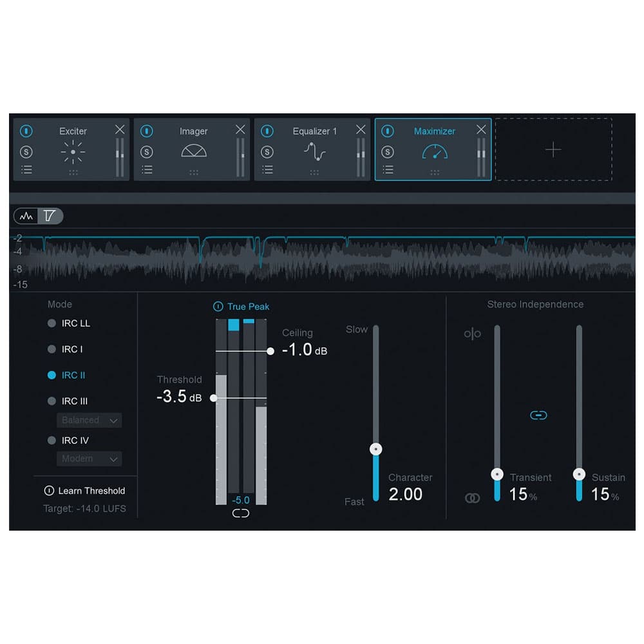Click the Fast label of Character
The height and width of the screenshot is (644, 644).
pyautogui.click(x=354, y=502)
